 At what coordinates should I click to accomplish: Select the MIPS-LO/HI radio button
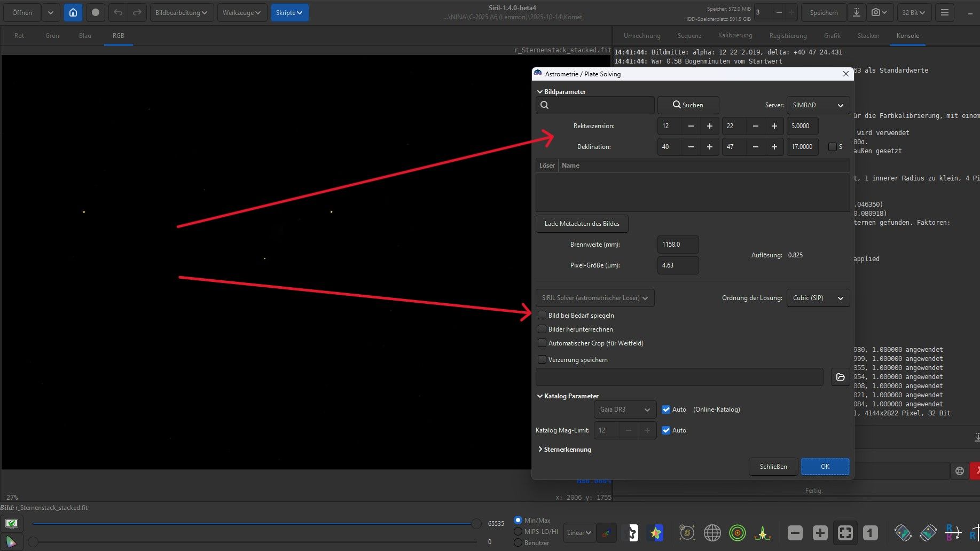point(518,532)
